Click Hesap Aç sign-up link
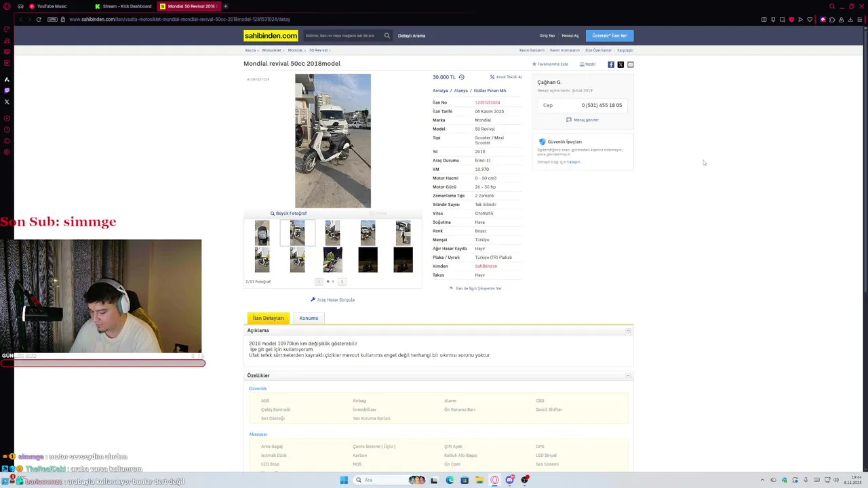 (x=570, y=36)
